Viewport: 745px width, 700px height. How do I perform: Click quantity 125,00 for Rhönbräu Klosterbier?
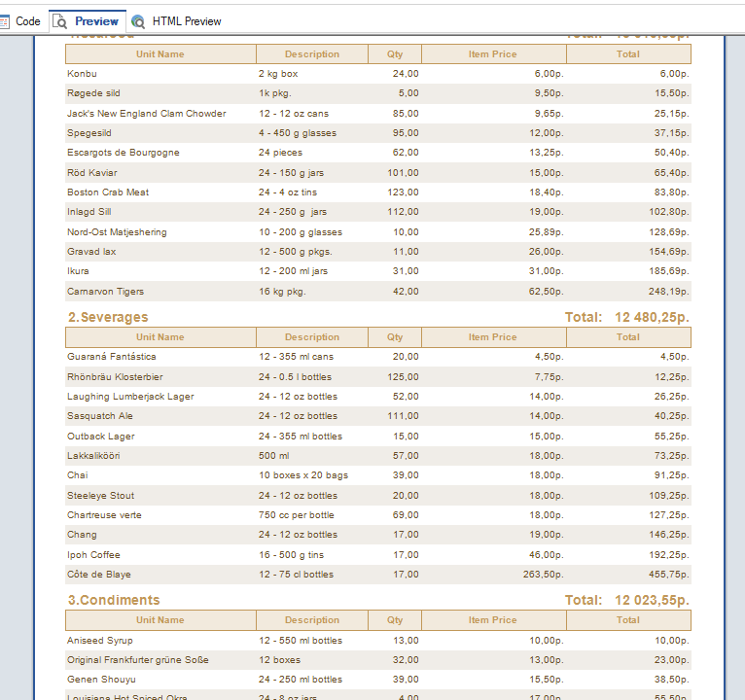point(403,377)
